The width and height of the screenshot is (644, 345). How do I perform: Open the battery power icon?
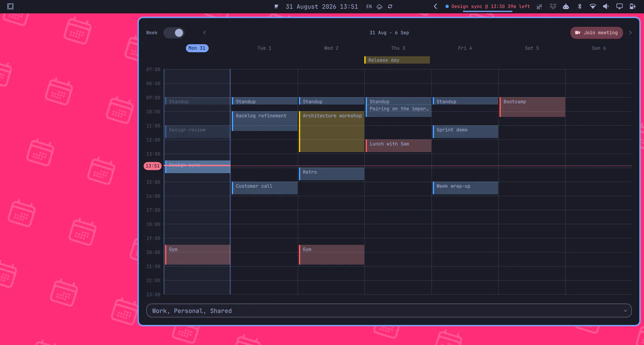[632, 6]
